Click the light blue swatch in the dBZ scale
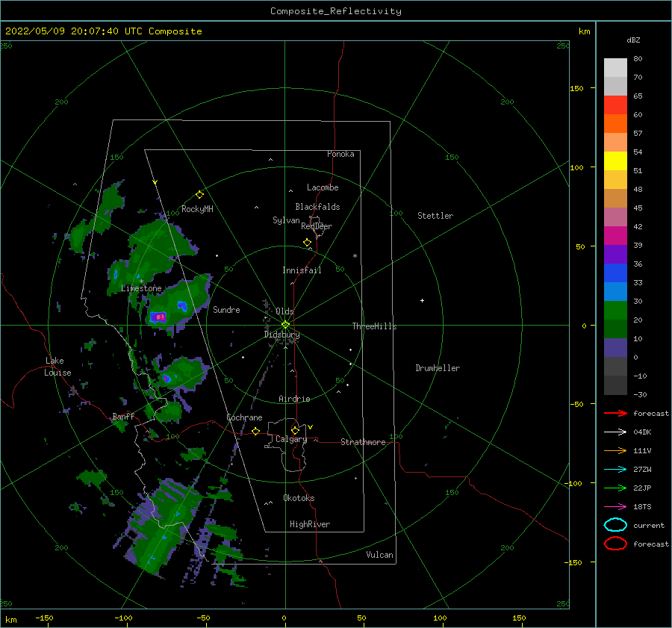672x628 pixels. click(x=615, y=291)
